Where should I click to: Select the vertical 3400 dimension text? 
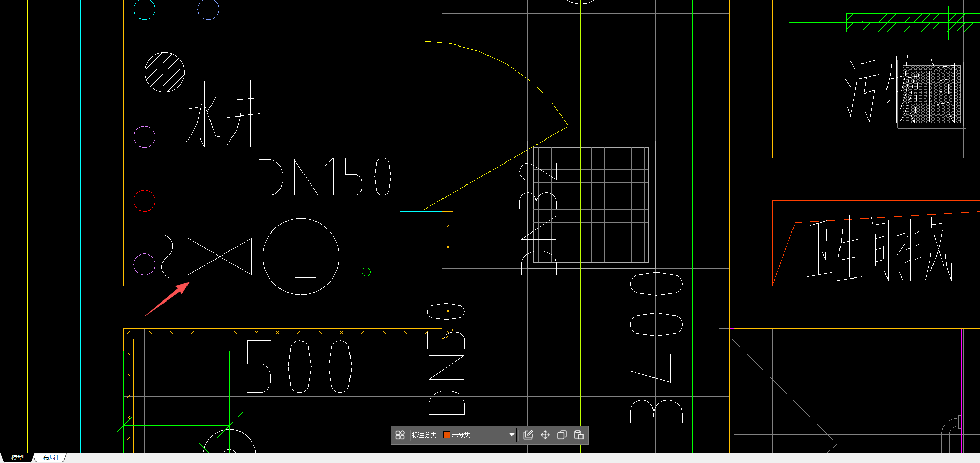(x=656, y=348)
